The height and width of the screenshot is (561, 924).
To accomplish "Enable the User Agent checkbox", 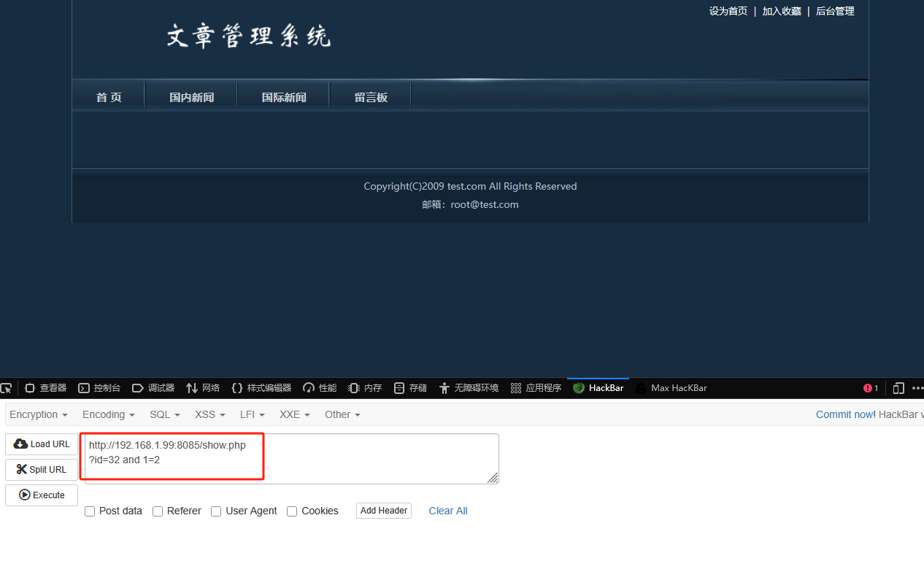I will click(216, 511).
